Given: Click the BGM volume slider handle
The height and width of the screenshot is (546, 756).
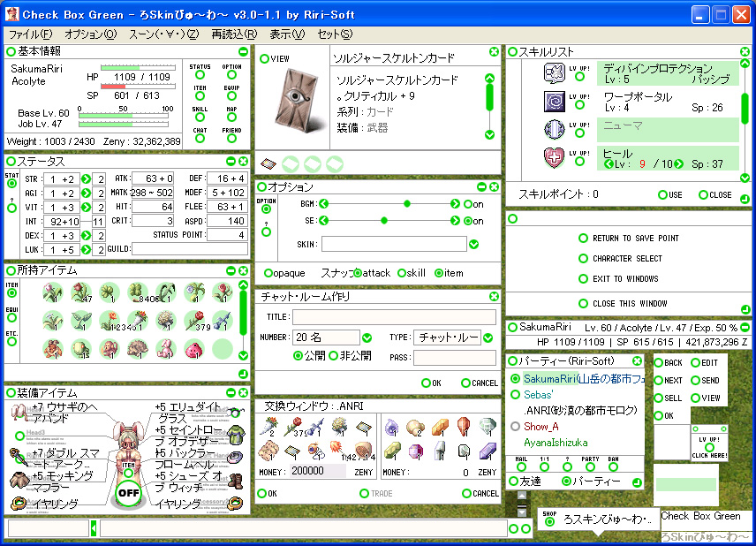Looking at the screenshot, I should coord(407,203).
